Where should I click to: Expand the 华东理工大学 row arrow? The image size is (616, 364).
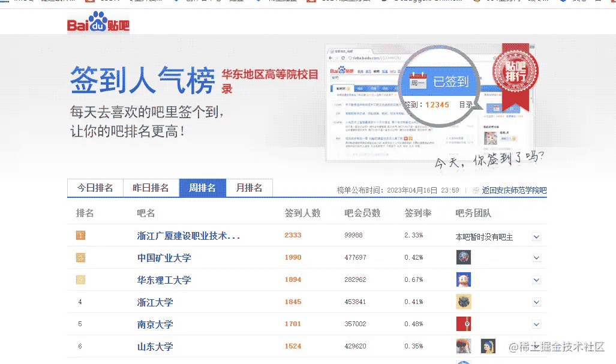(x=536, y=280)
